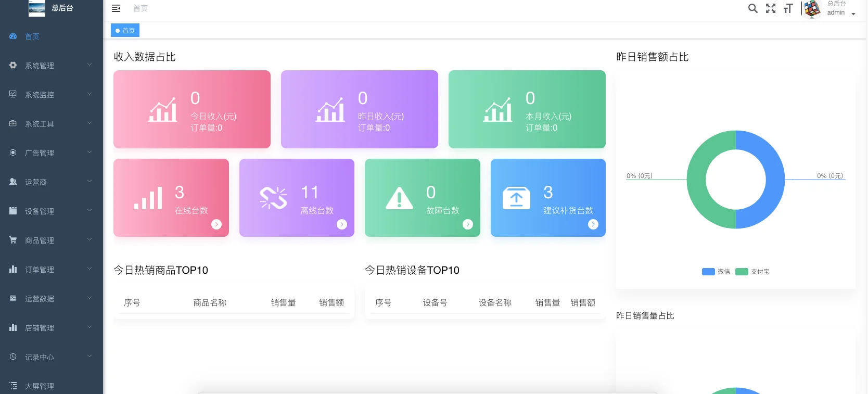The image size is (868, 394).
Task: Click the 店铺管理 chart icon
Action: point(13,328)
